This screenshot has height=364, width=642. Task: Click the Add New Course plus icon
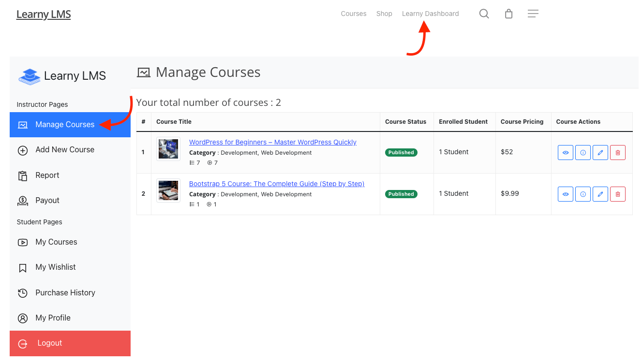click(x=23, y=150)
